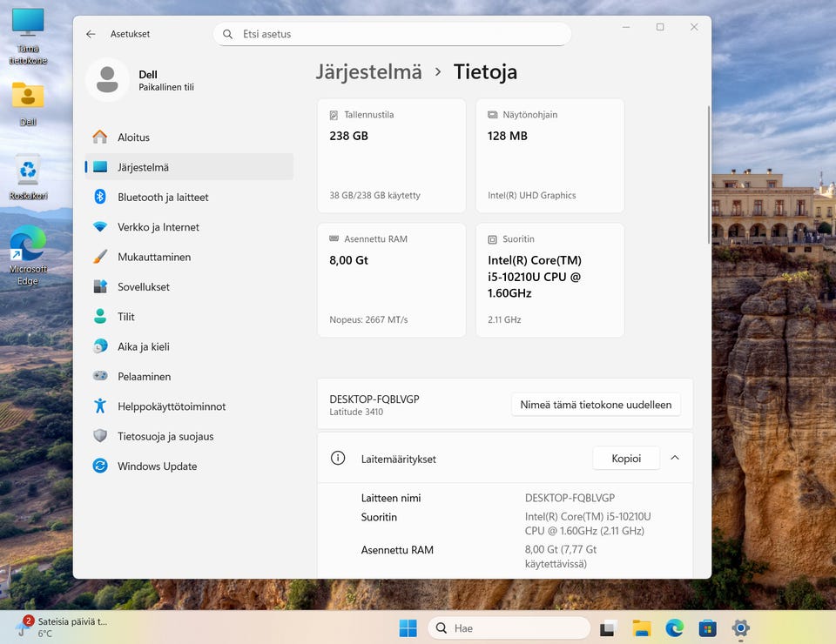836x644 pixels.
Task: Select the Sovellukset apps icon
Action: 100,287
